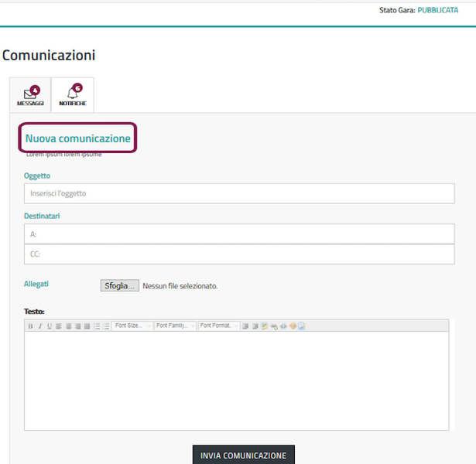Image resolution: width=476 pixels, height=464 pixels.
Task: Toggle italic formatting in text editor
Action: pos(39,326)
